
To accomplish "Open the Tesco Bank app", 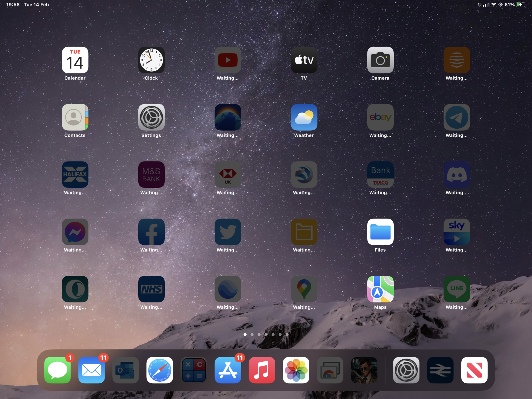I will (380, 174).
